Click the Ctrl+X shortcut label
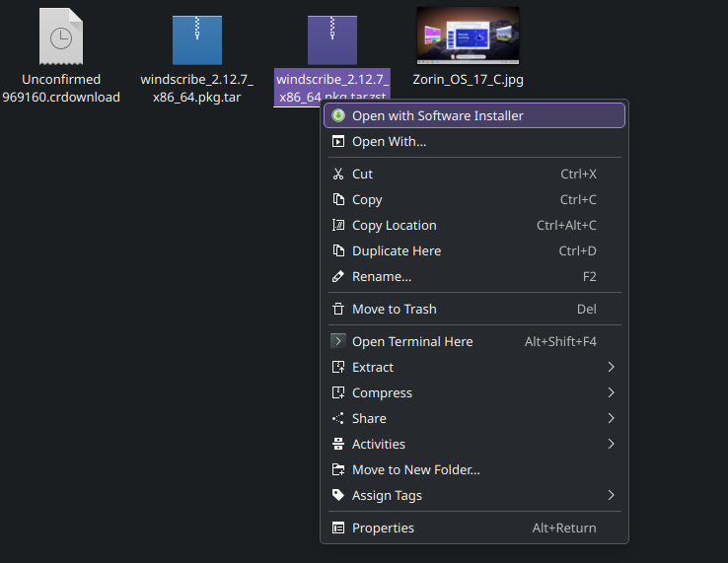The image size is (728, 563). (x=578, y=174)
